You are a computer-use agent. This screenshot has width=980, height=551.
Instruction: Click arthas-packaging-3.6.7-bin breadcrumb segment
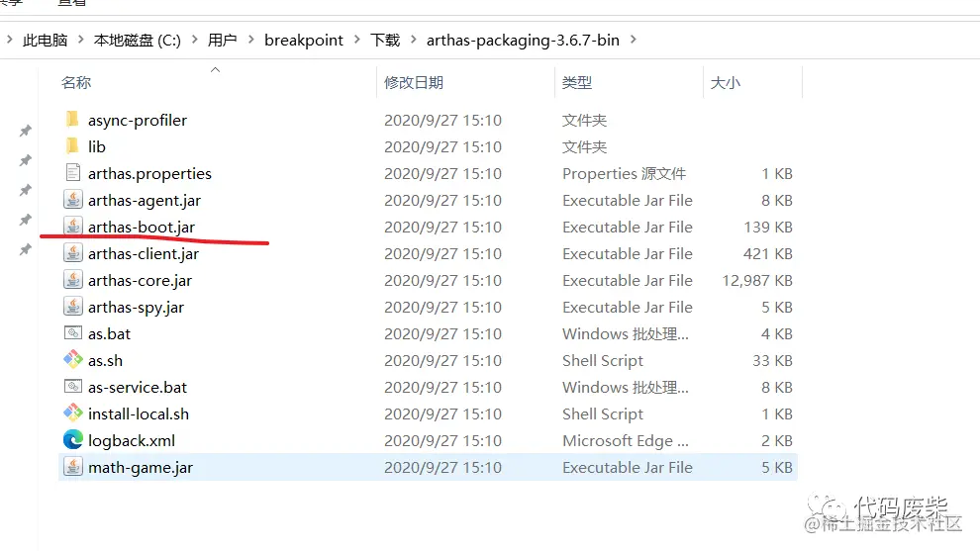(x=523, y=40)
